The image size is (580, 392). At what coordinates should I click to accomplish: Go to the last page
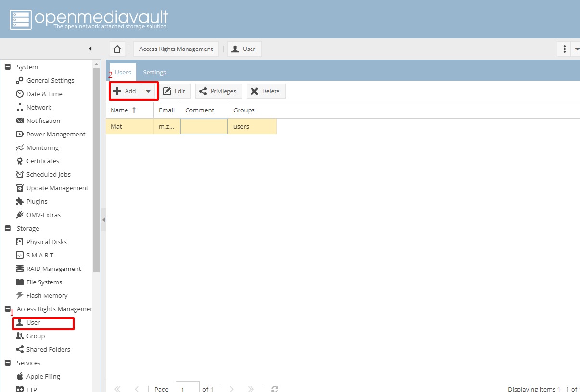click(x=251, y=389)
